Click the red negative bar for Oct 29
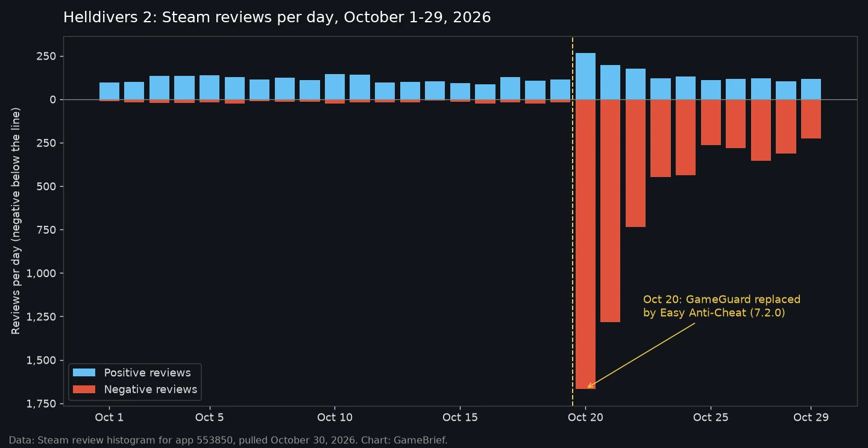 (811, 119)
